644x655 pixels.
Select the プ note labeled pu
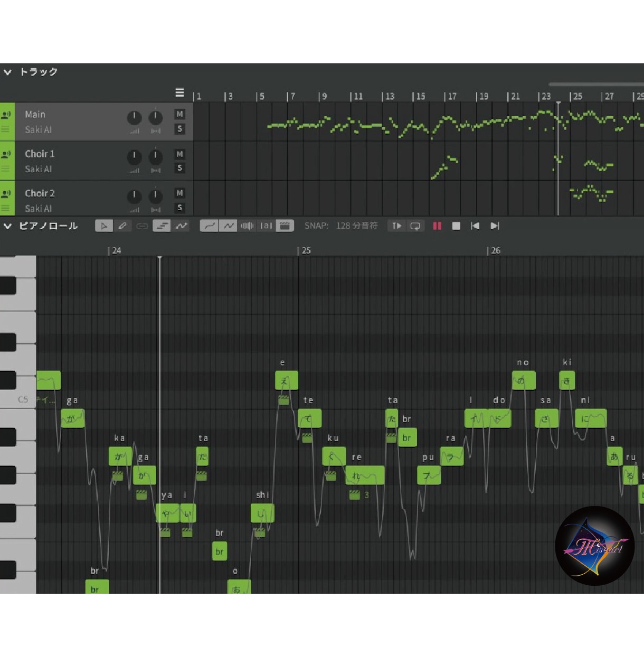point(429,475)
